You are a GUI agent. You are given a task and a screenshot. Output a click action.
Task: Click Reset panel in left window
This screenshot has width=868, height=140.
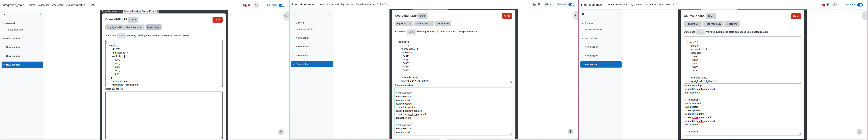coord(153,27)
